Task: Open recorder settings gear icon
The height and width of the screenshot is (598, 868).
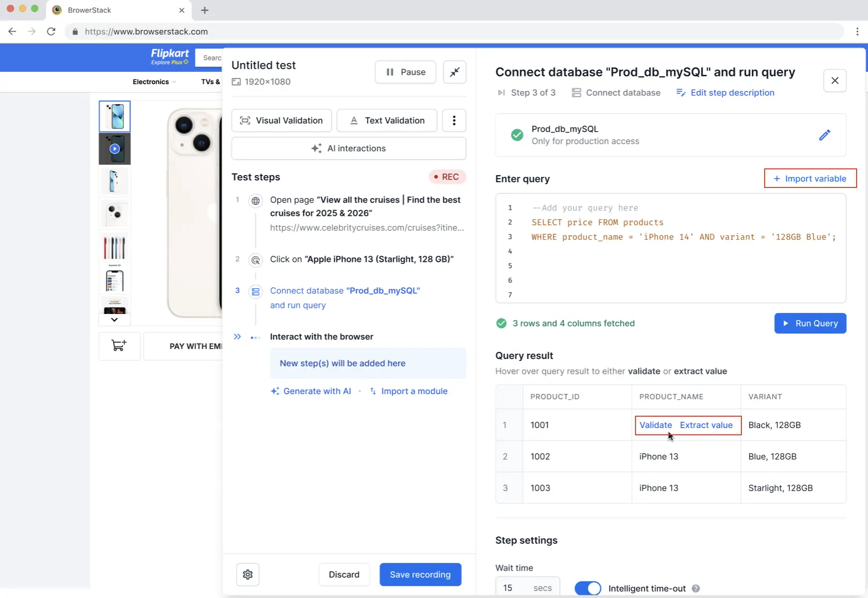Action: coord(247,574)
